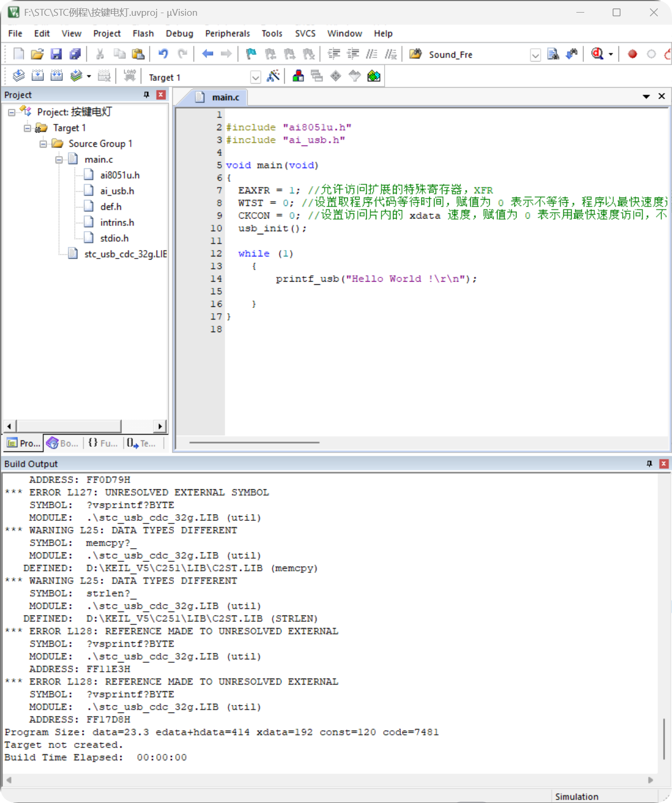Click Project panel scrollbar right arrow

pos(161,426)
